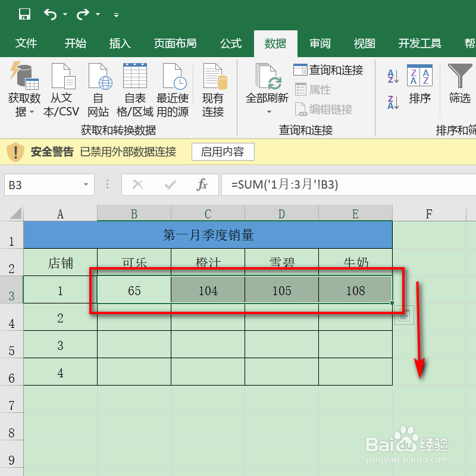Open the autofill options button below selection

click(x=403, y=315)
